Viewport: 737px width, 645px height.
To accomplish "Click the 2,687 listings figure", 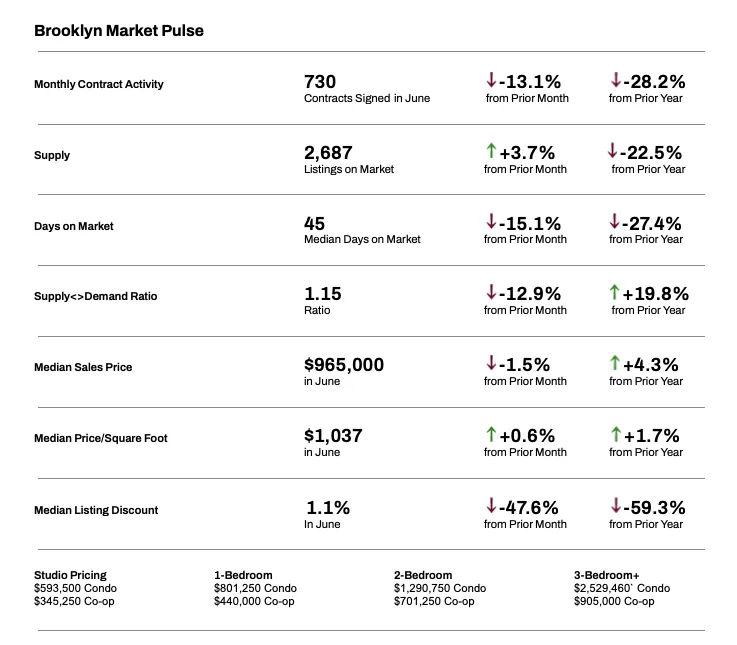I will (329, 152).
